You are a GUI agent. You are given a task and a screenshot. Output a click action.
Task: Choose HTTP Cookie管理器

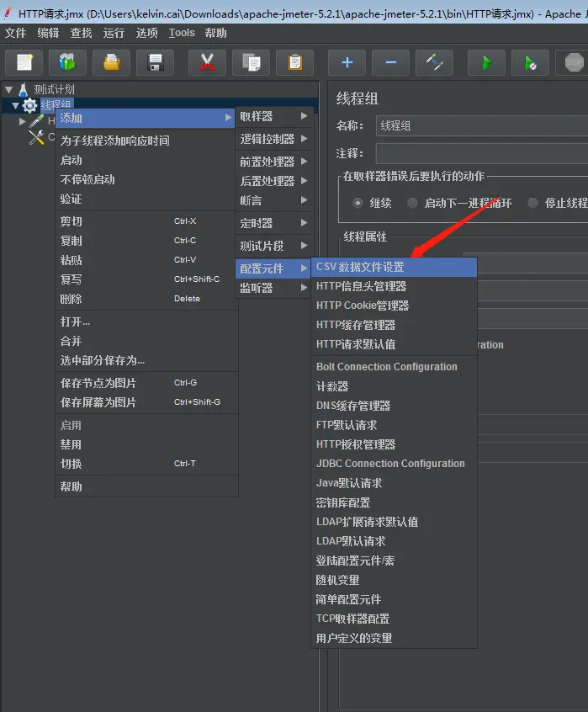coord(394,306)
